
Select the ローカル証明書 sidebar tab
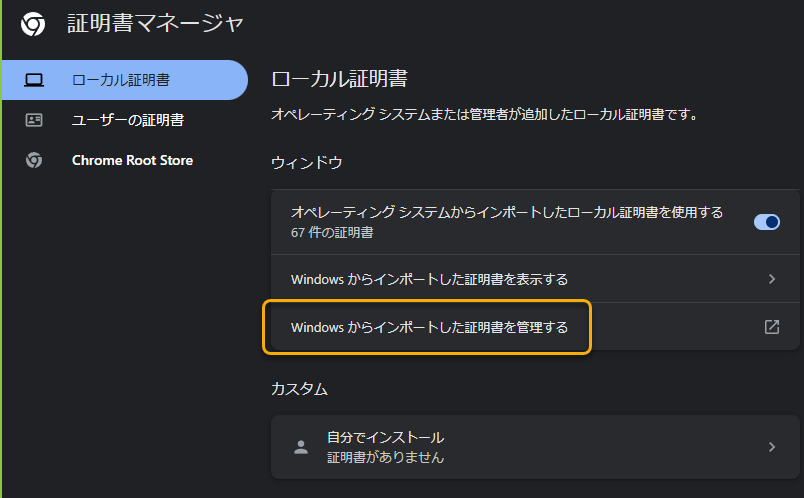click(x=120, y=80)
